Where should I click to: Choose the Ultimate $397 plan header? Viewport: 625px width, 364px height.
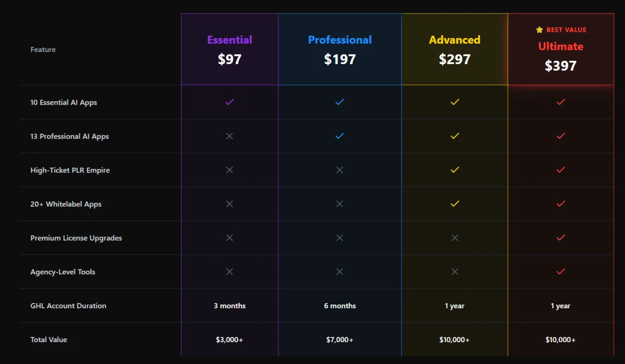[561, 55]
